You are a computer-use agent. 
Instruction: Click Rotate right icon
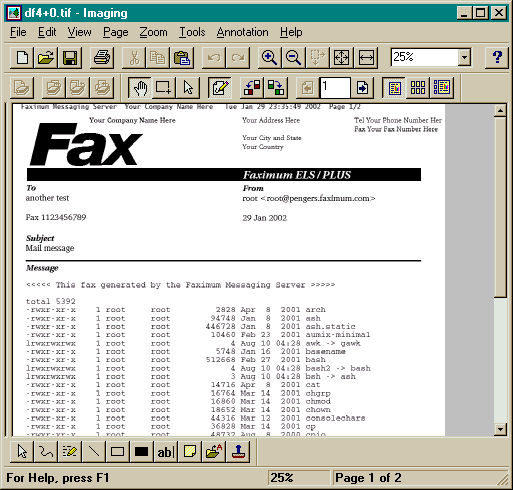pos(276,88)
